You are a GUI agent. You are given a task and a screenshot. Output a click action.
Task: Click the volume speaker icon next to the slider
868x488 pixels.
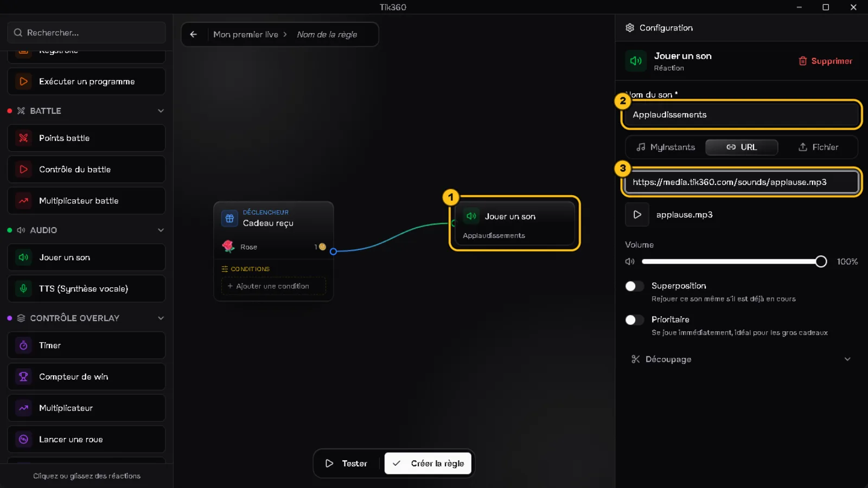click(630, 261)
